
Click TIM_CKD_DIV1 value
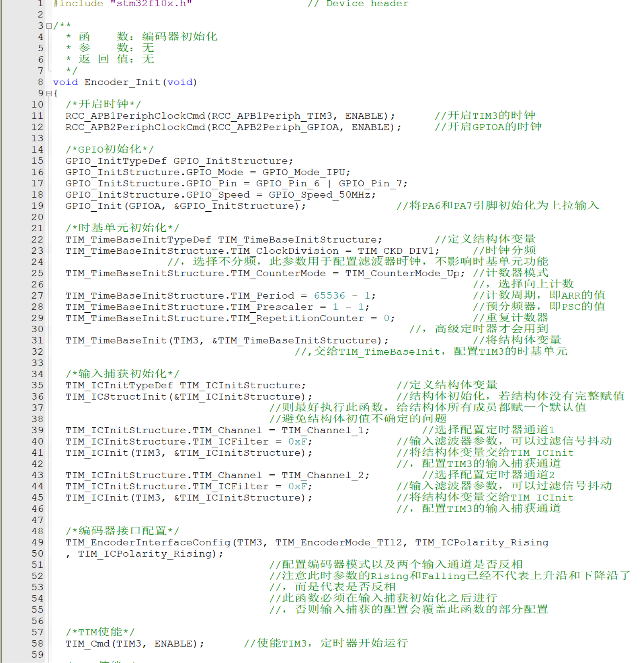[x=396, y=251]
